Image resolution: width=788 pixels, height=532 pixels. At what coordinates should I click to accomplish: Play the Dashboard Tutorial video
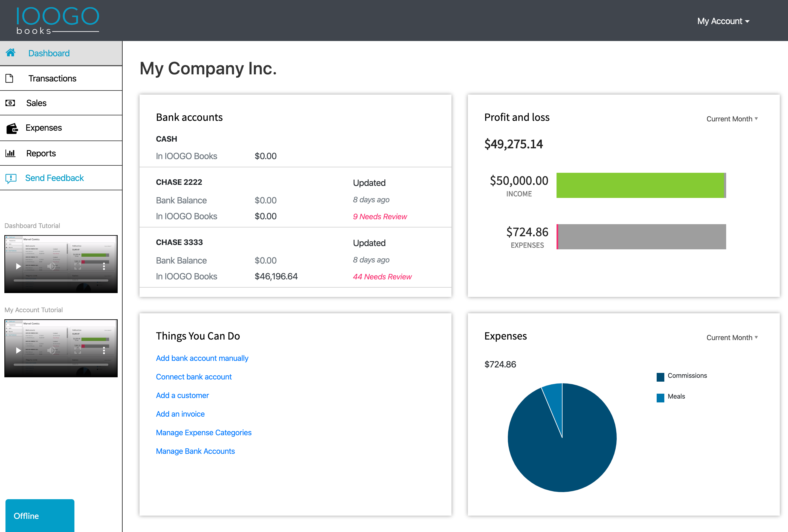(18, 266)
